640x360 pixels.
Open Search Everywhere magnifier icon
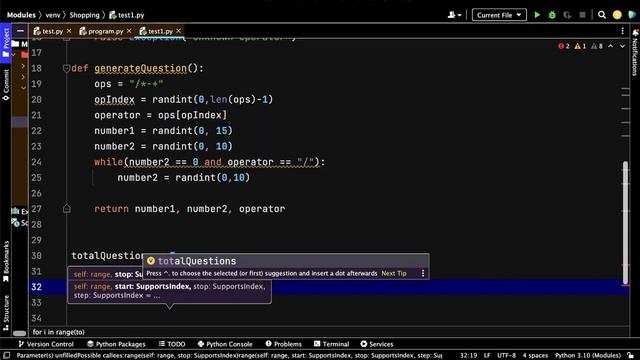tap(602, 15)
